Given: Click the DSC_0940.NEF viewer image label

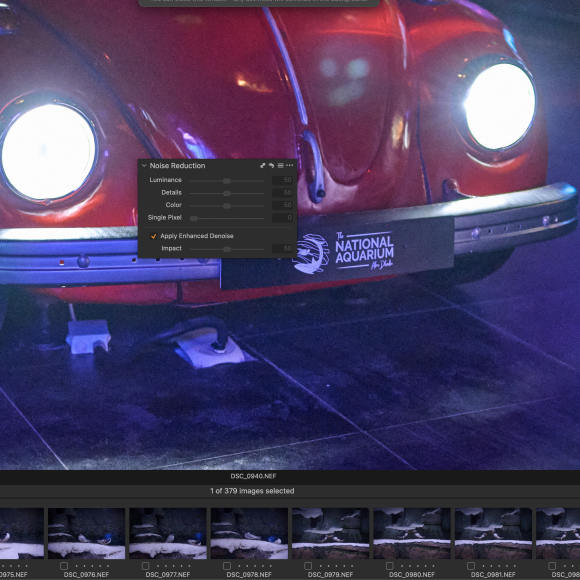Looking at the screenshot, I should tap(253, 476).
